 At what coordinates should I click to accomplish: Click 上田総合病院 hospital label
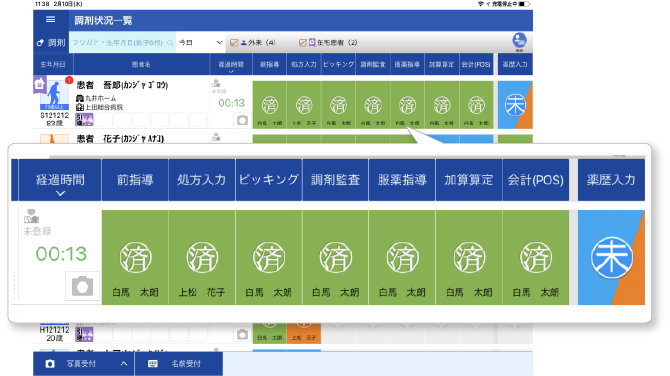tap(100, 107)
